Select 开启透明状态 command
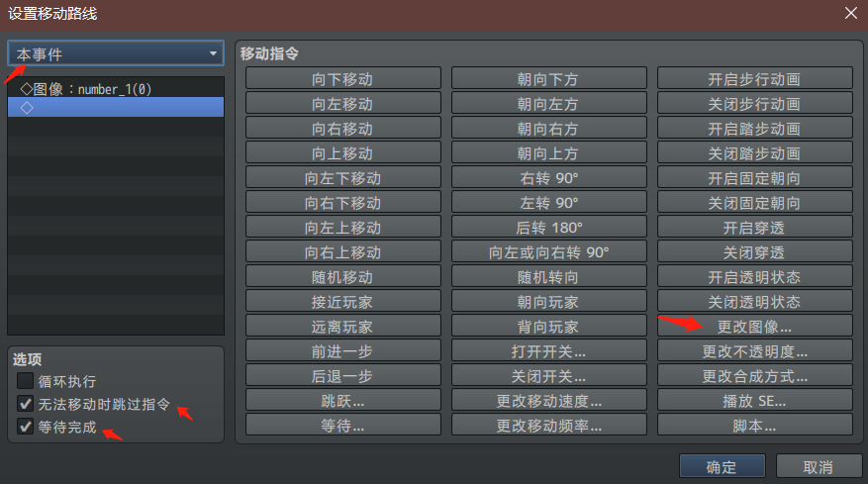The image size is (868, 484). point(755,277)
